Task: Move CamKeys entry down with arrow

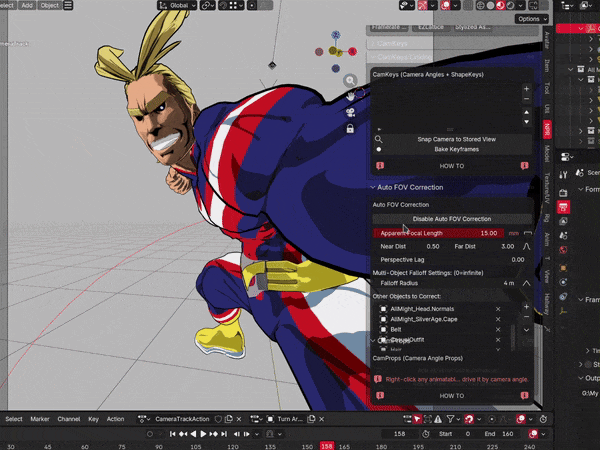Action: point(527,122)
